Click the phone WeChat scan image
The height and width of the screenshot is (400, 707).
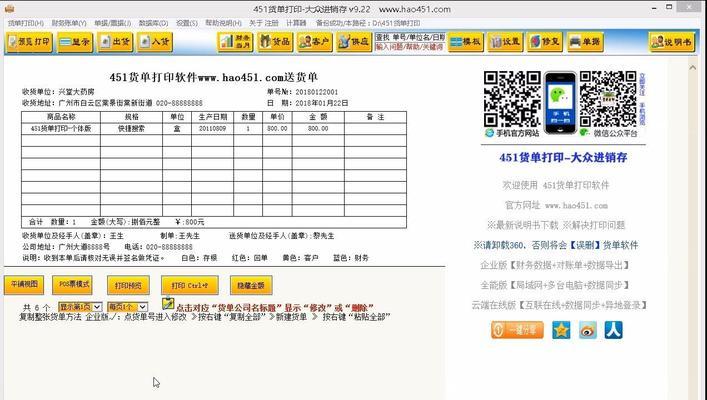[560, 103]
